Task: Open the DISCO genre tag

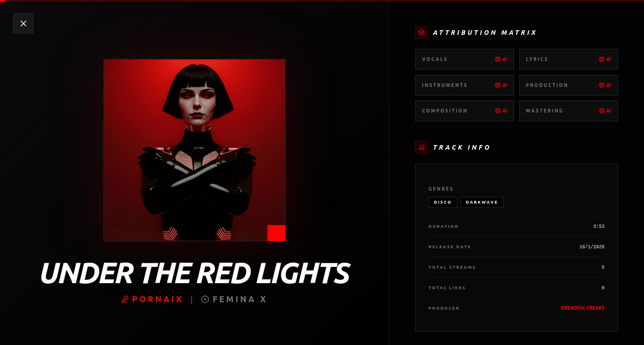Action: [x=443, y=202]
